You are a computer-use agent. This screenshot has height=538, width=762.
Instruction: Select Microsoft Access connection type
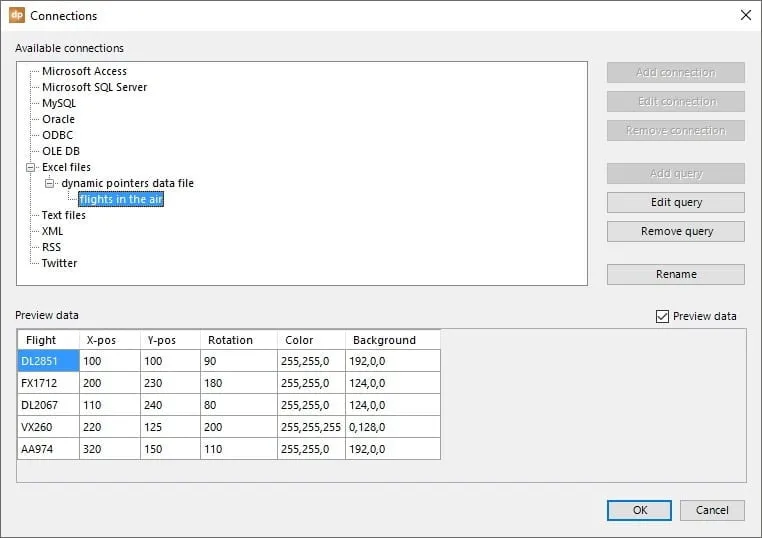(x=84, y=71)
